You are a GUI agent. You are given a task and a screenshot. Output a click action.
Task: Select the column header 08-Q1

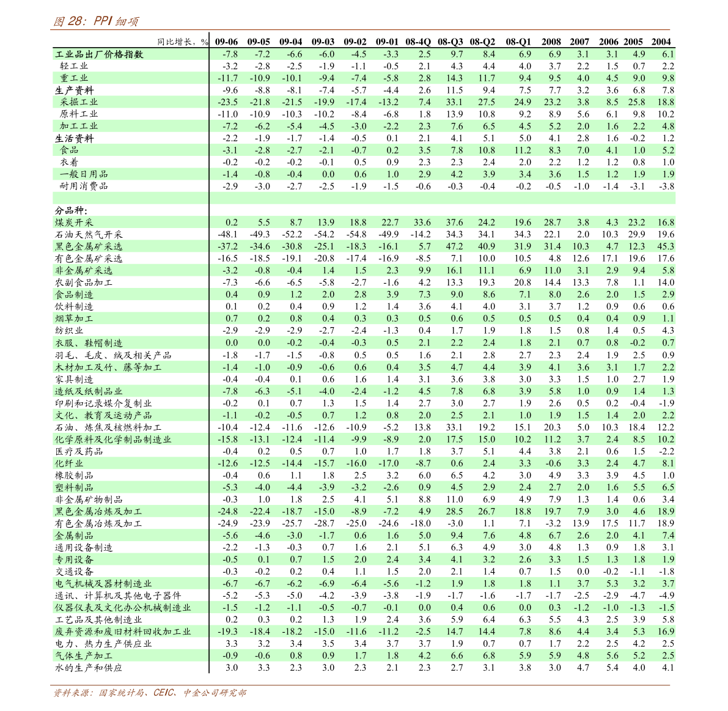click(x=518, y=42)
